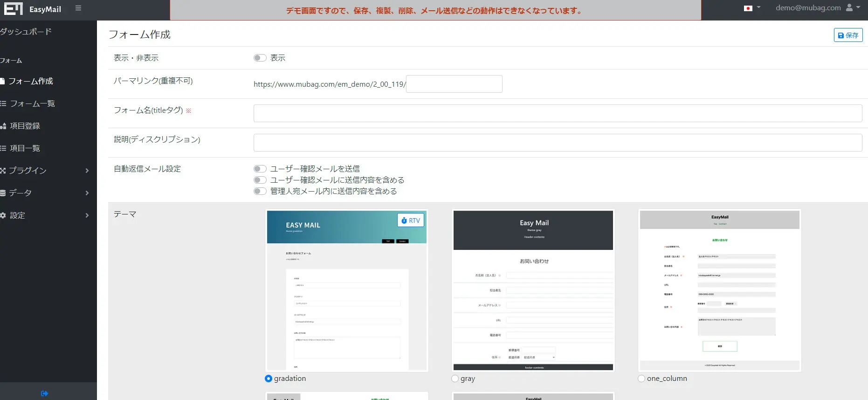Viewport: 868px width, 400px height.
Task: Open the demo@mubag.com user account menu
Action: click(818, 8)
